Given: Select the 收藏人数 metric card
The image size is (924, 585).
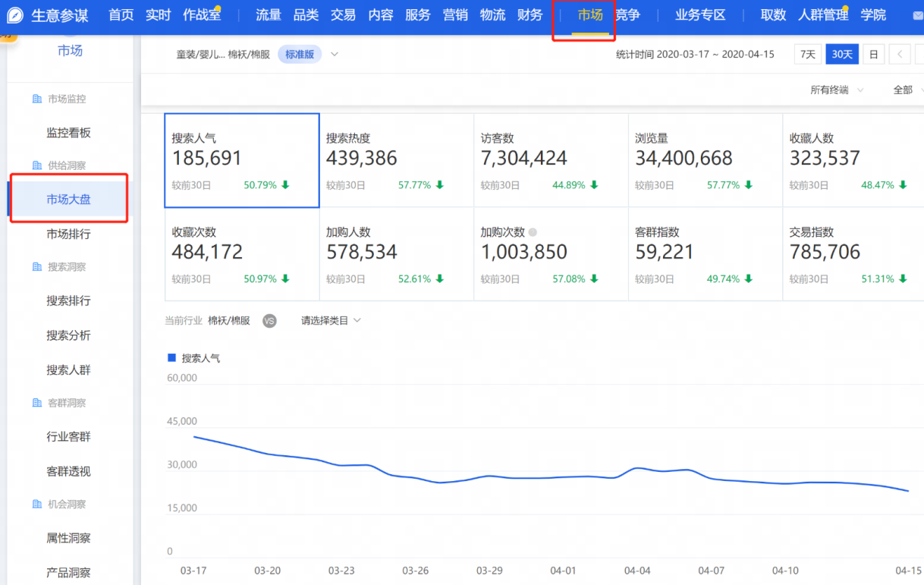Looking at the screenshot, I should [x=853, y=161].
